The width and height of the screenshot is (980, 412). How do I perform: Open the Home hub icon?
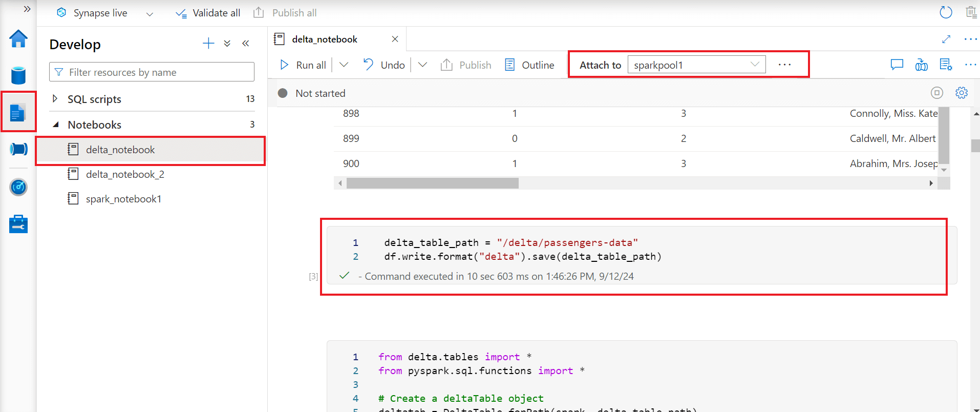pyautogui.click(x=18, y=38)
